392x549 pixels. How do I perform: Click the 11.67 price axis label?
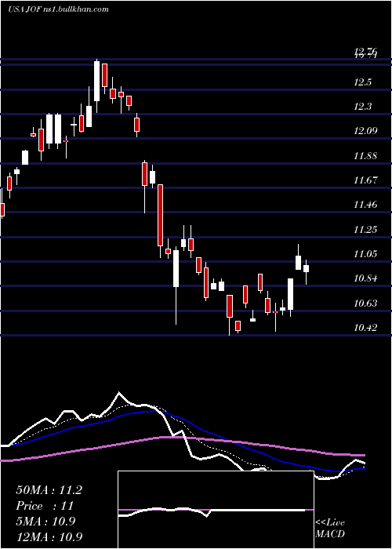pos(365,180)
